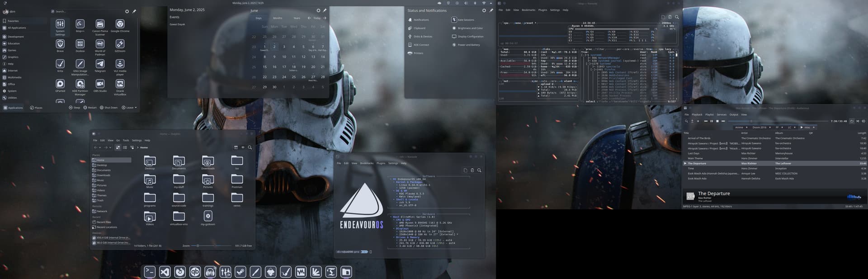Open Bookmarks menu in the btop Konsole window

click(528, 10)
